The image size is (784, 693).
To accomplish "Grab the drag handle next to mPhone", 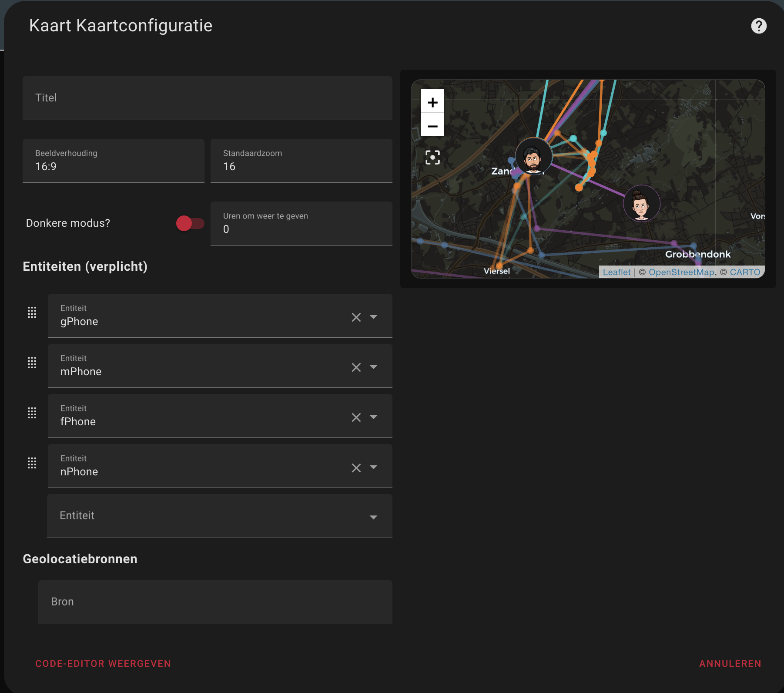I will 32,363.
